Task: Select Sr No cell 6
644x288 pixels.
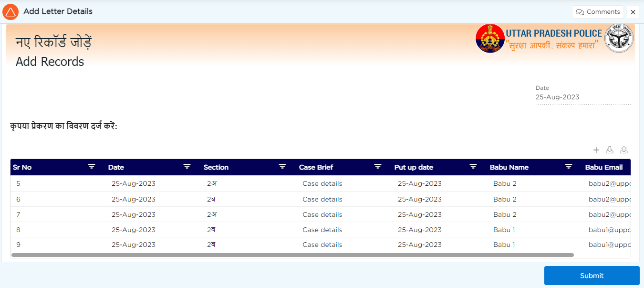Action: (58, 199)
